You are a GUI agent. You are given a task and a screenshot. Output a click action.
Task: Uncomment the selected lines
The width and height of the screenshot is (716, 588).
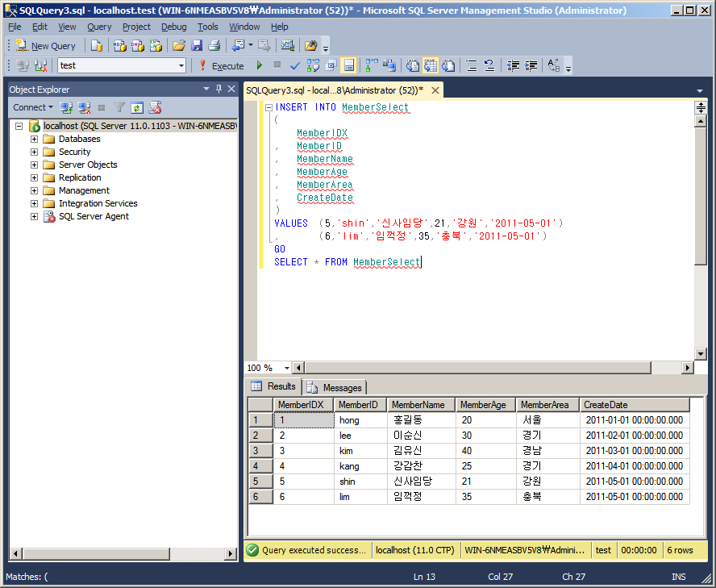pos(489,66)
